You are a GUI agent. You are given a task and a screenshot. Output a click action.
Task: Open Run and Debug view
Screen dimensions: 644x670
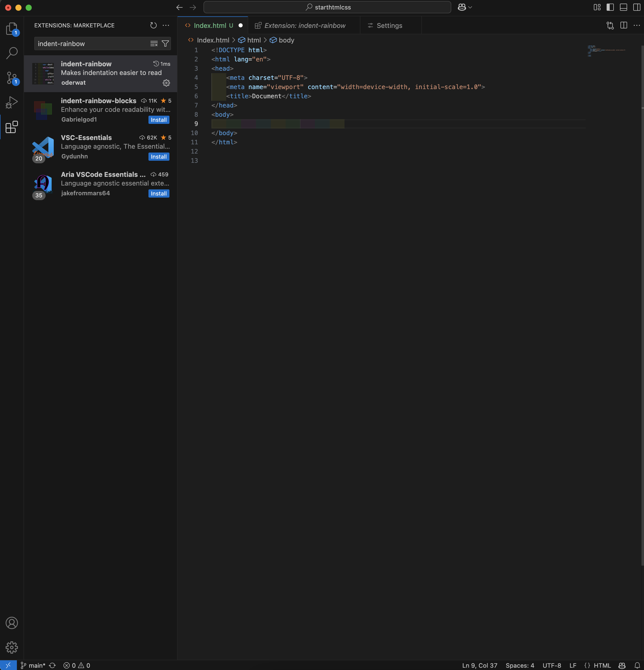pos(12,102)
